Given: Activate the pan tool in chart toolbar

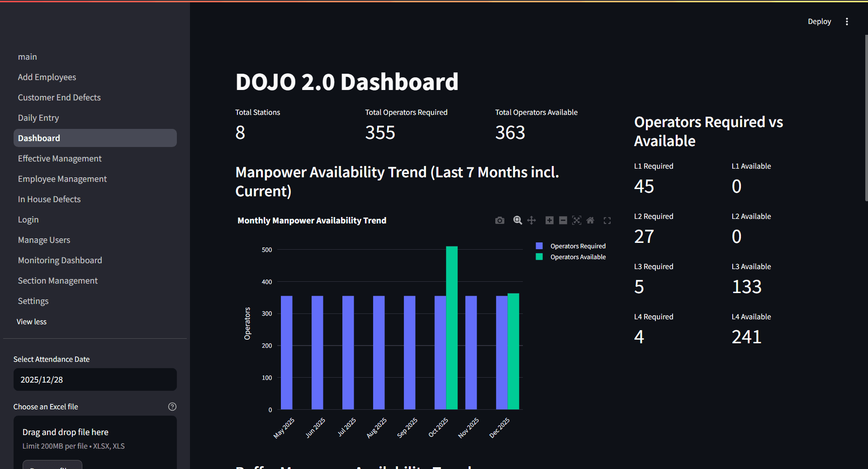Looking at the screenshot, I should (531, 220).
